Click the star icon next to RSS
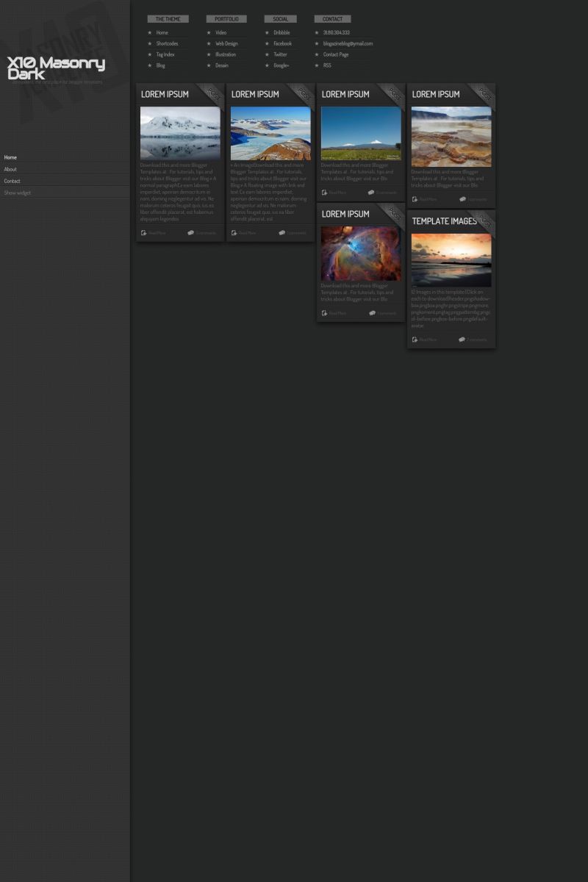 click(317, 65)
